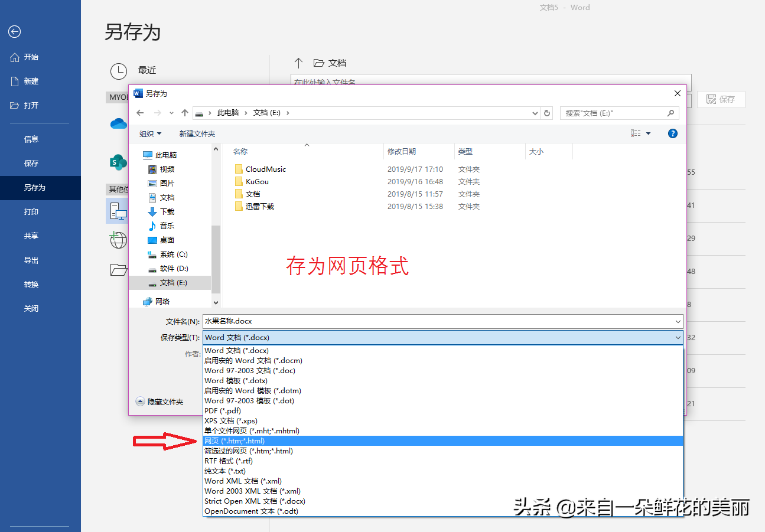Choose Word 97-2003 文档 (*.doc) type
Screen dimensions: 765x532
coord(443,371)
